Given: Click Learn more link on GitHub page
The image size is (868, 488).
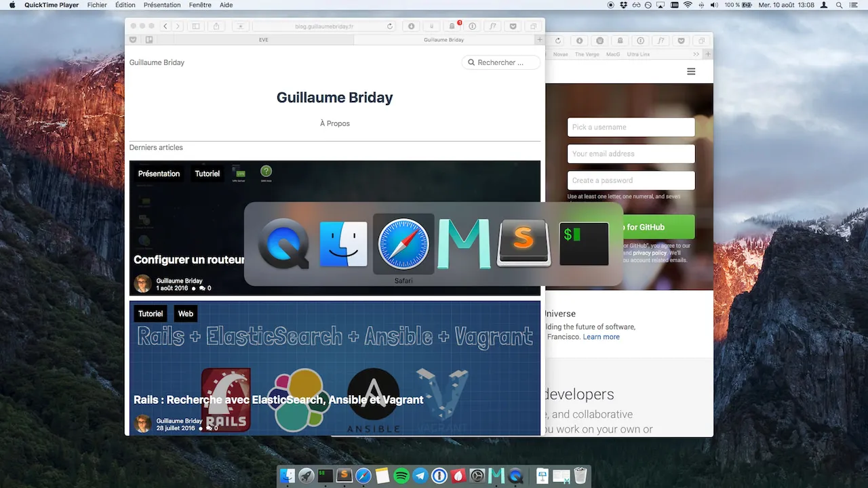Looking at the screenshot, I should pos(601,337).
